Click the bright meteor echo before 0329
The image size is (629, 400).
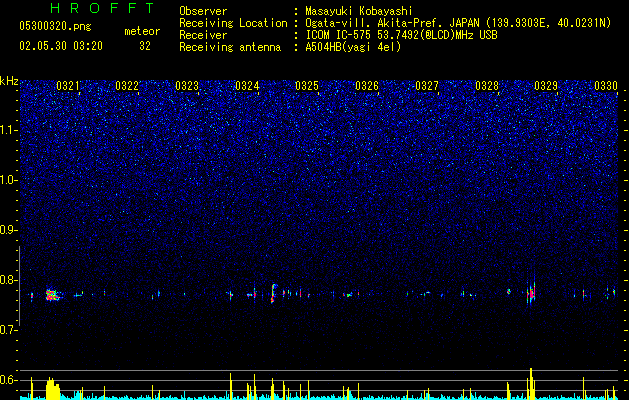point(531,292)
